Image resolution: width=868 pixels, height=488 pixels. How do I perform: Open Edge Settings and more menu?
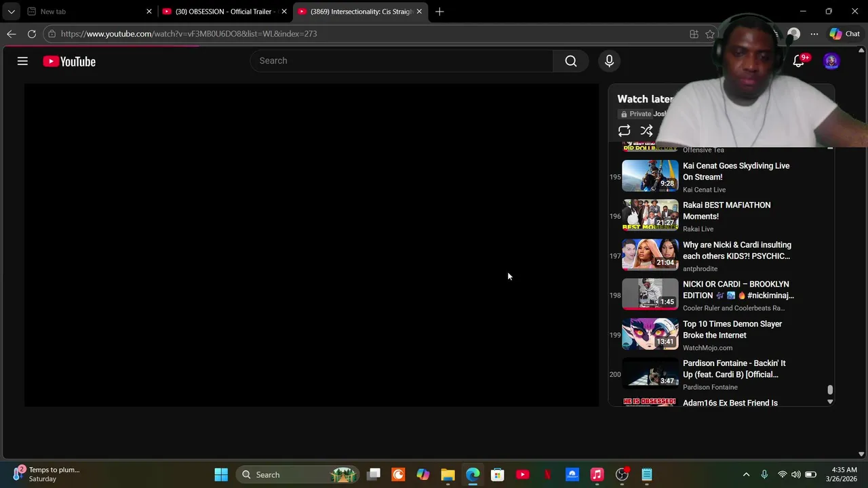tap(814, 33)
